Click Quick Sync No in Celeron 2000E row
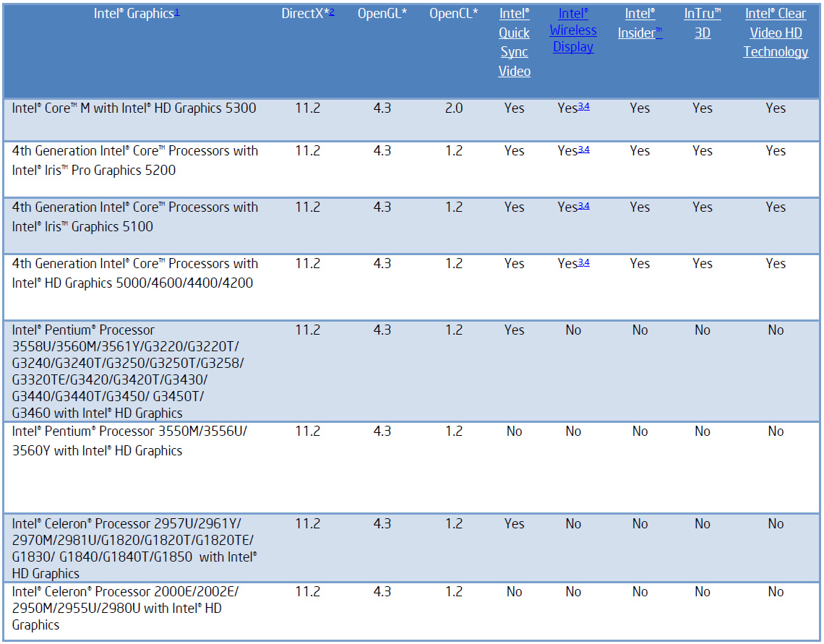Viewport: 824px width, 644px height. coord(514,591)
